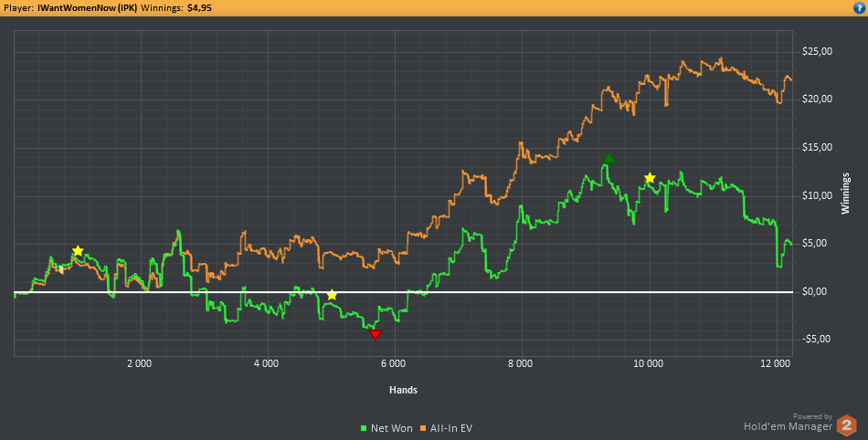Click the Powered by text
The height and width of the screenshot is (440, 868).
coord(812,415)
